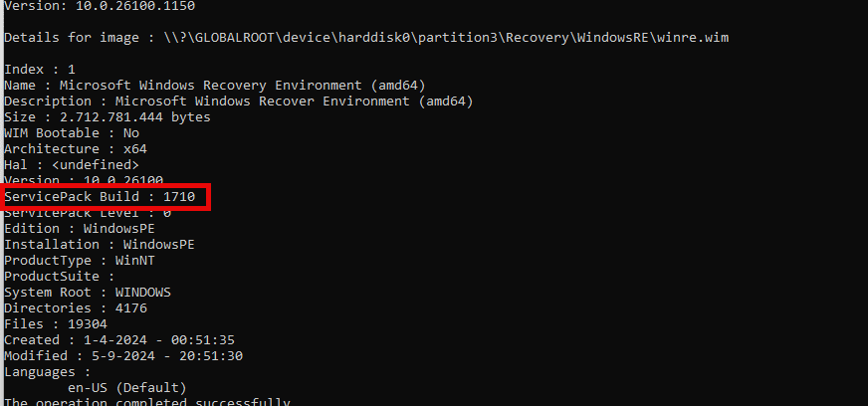Click the Created 1-4-2024 timestamp line
Viewport: 868px width, 406px height.
pos(119,339)
